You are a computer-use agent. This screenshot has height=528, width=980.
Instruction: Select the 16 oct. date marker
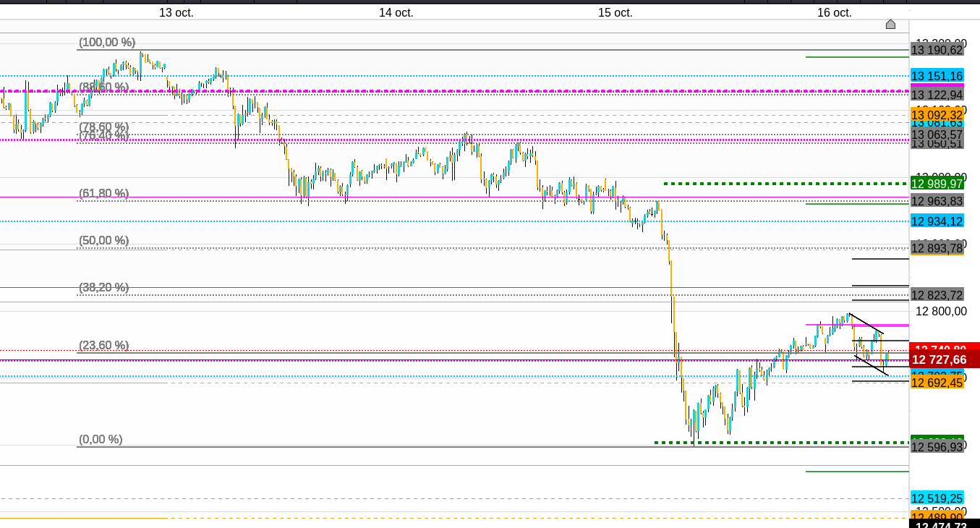[835, 12]
